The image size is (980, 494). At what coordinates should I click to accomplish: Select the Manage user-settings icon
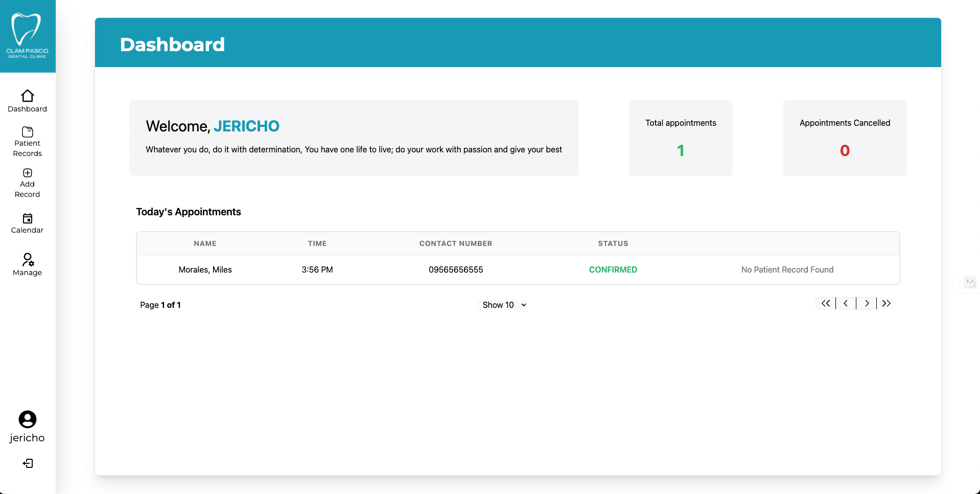(27, 260)
